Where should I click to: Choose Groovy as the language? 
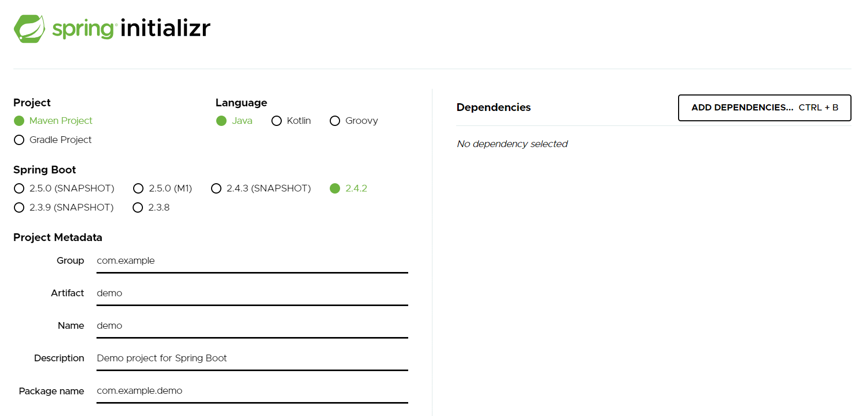click(335, 121)
